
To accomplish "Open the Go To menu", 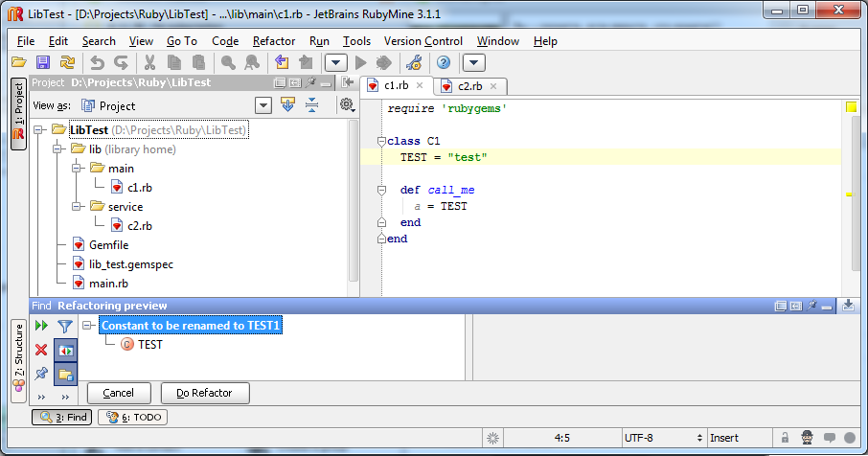I will (x=182, y=41).
